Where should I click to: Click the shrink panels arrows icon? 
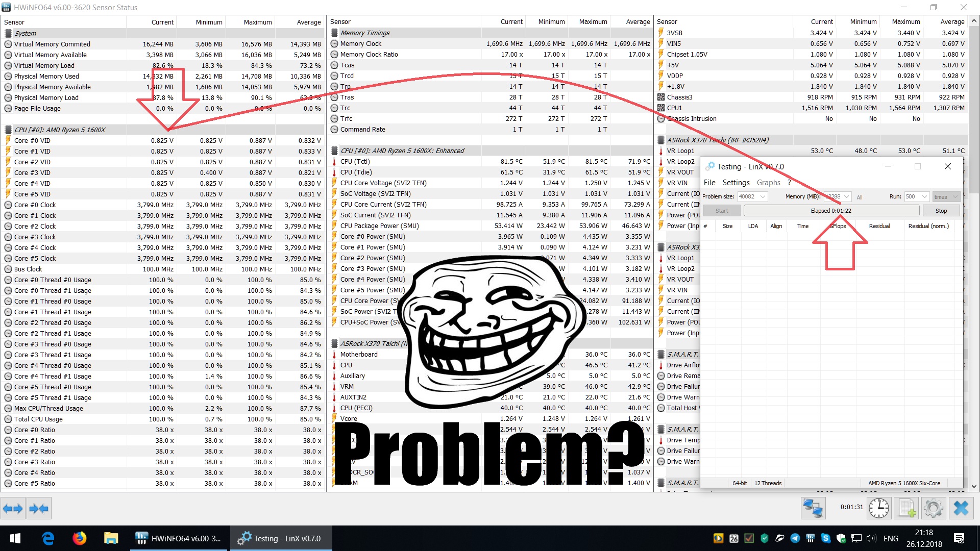pos(39,508)
